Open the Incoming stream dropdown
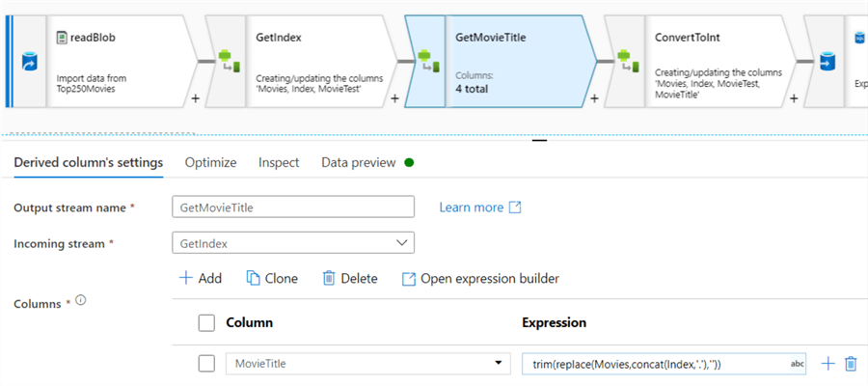Screen dimensions: 868x386 point(292,243)
